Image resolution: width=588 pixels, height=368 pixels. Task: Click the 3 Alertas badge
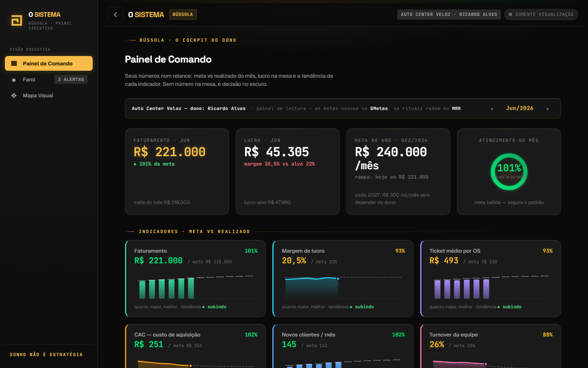click(x=71, y=79)
